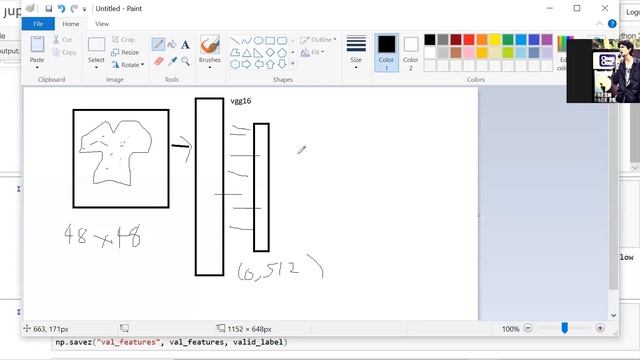
Task: Select the Text tool
Action: (x=185, y=44)
